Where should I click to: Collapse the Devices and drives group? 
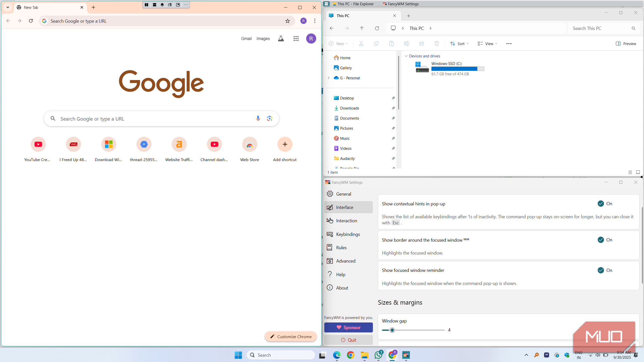406,56
